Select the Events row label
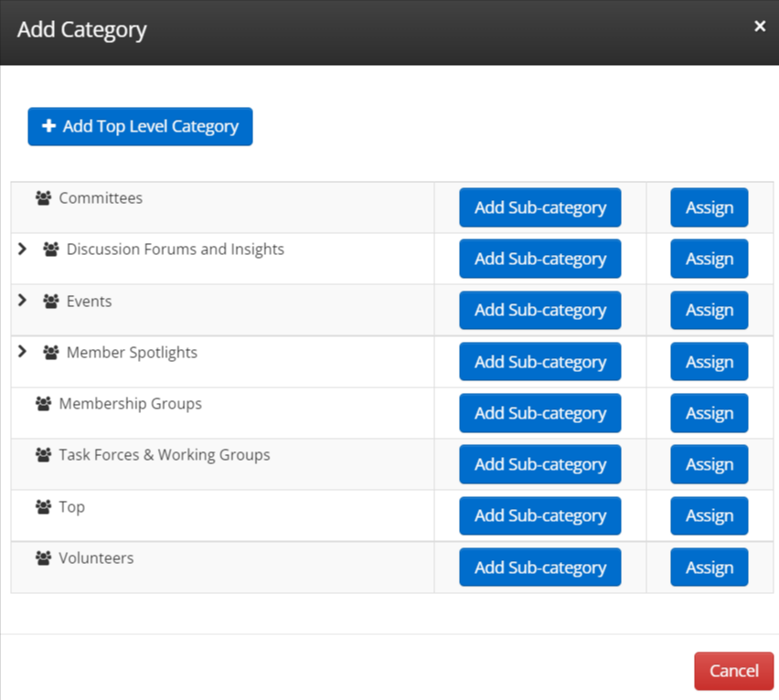The width and height of the screenshot is (779, 700). [x=90, y=301]
